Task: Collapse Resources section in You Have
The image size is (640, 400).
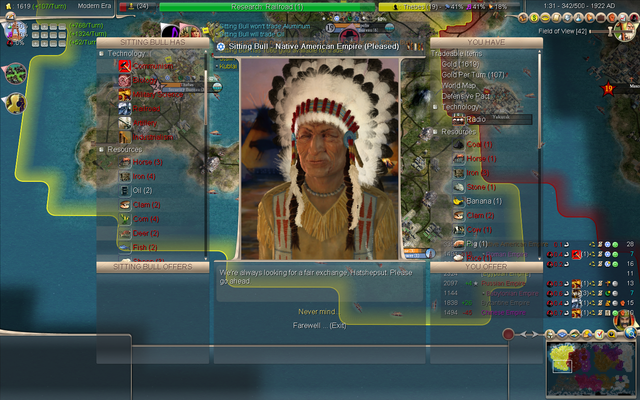Action: point(435,132)
